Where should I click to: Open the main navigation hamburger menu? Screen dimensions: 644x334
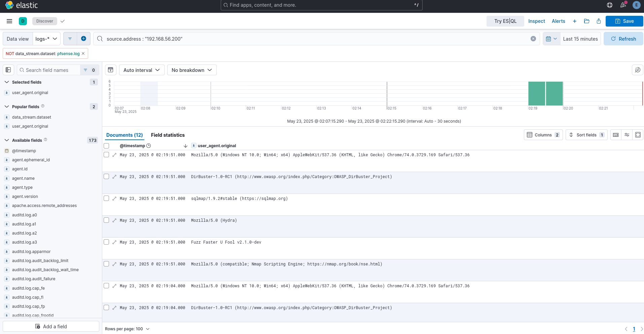tap(9, 21)
